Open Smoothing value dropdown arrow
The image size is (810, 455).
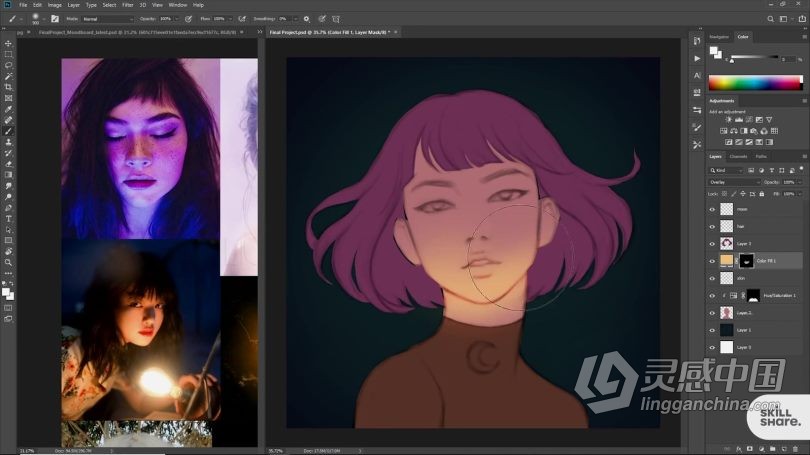(295, 19)
